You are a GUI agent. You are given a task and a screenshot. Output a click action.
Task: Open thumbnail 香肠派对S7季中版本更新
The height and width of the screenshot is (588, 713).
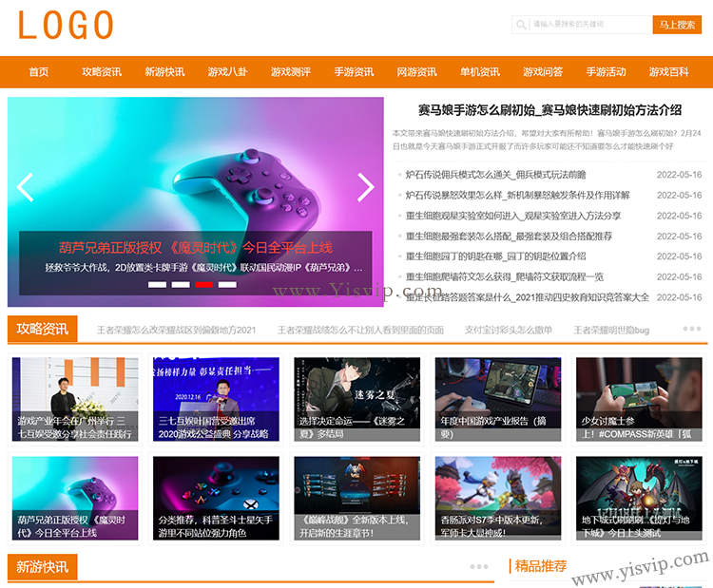click(x=498, y=498)
